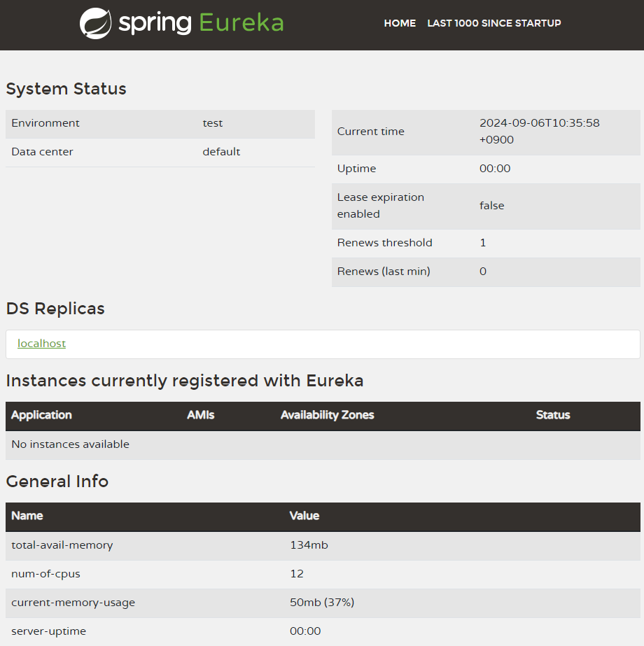Select the System Status heading
This screenshot has height=646, width=644.
66,89
